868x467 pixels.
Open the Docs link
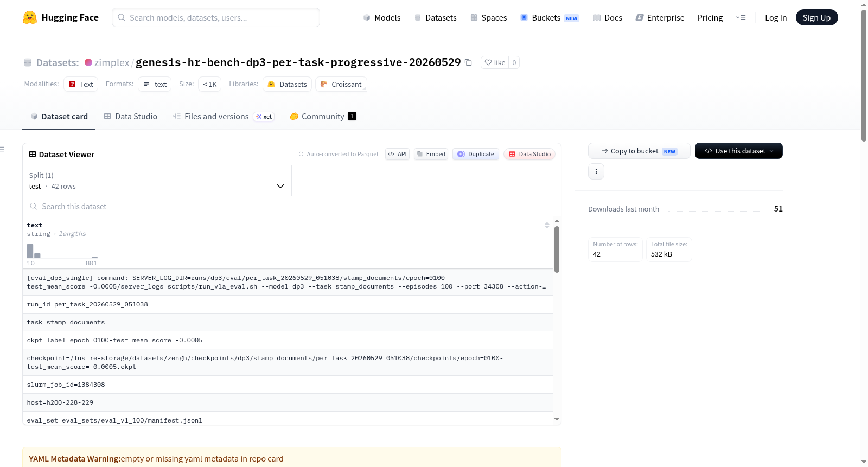[x=608, y=17]
